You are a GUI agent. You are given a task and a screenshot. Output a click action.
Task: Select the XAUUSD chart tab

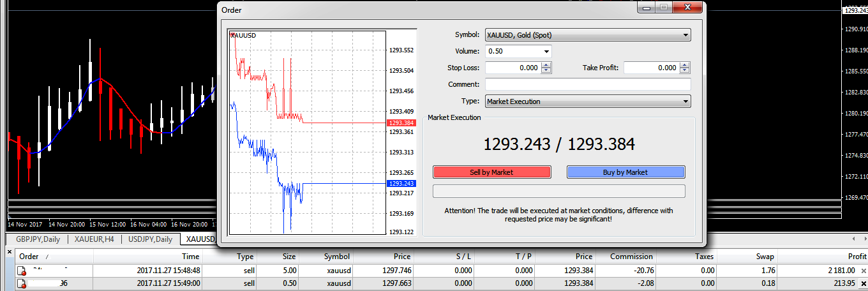[x=199, y=239]
